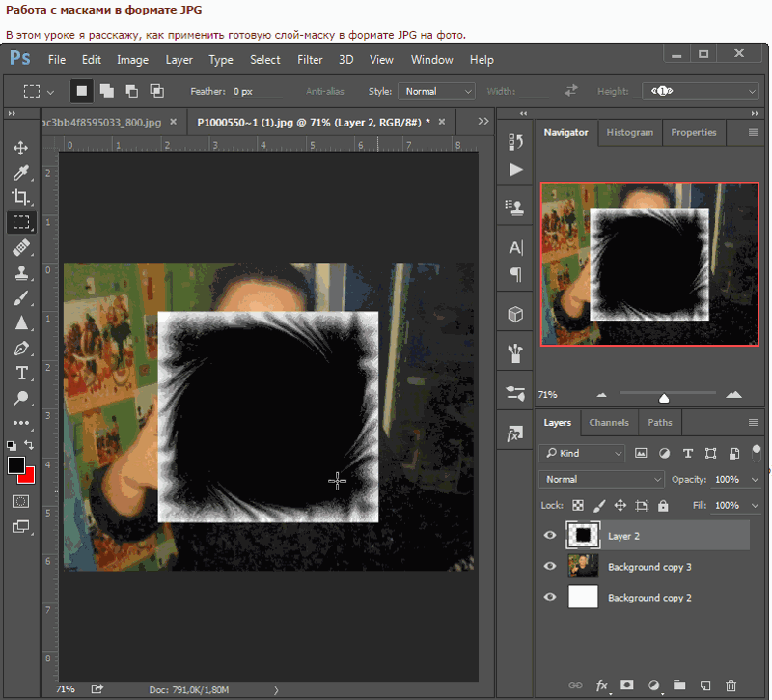Viewport: 772px width, 700px height.
Task: Select the Move tool
Action: pyautogui.click(x=20, y=148)
